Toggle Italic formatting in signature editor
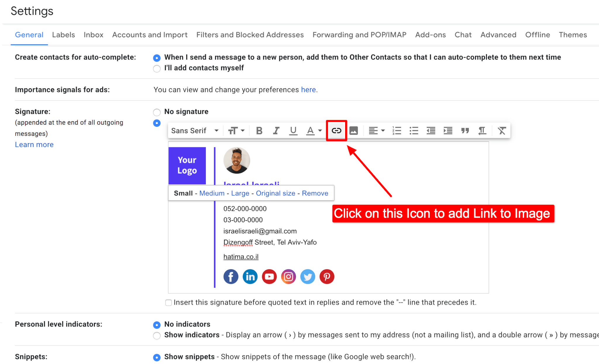 [x=276, y=131]
